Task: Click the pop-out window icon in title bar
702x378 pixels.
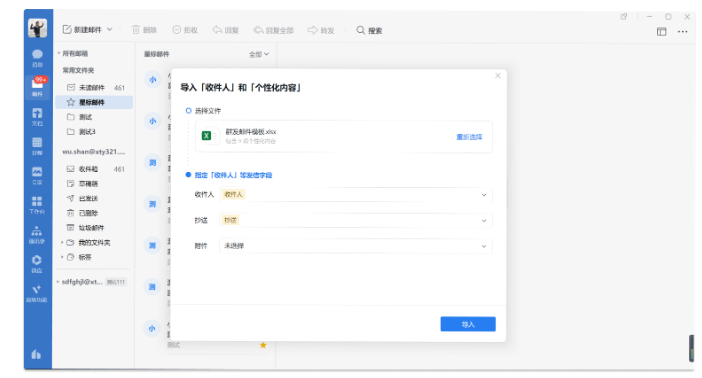Action: [x=624, y=17]
